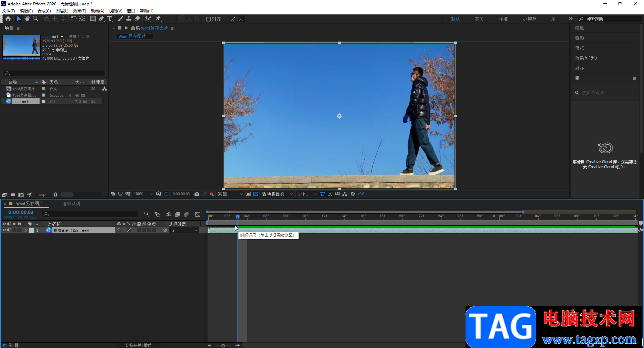Select the Zoom magnifier tool

pos(36,19)
